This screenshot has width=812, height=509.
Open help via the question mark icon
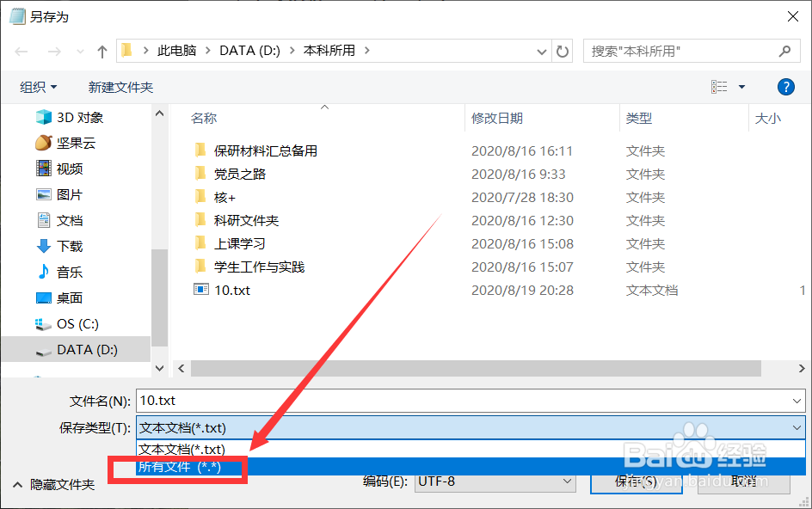[789, 86]
